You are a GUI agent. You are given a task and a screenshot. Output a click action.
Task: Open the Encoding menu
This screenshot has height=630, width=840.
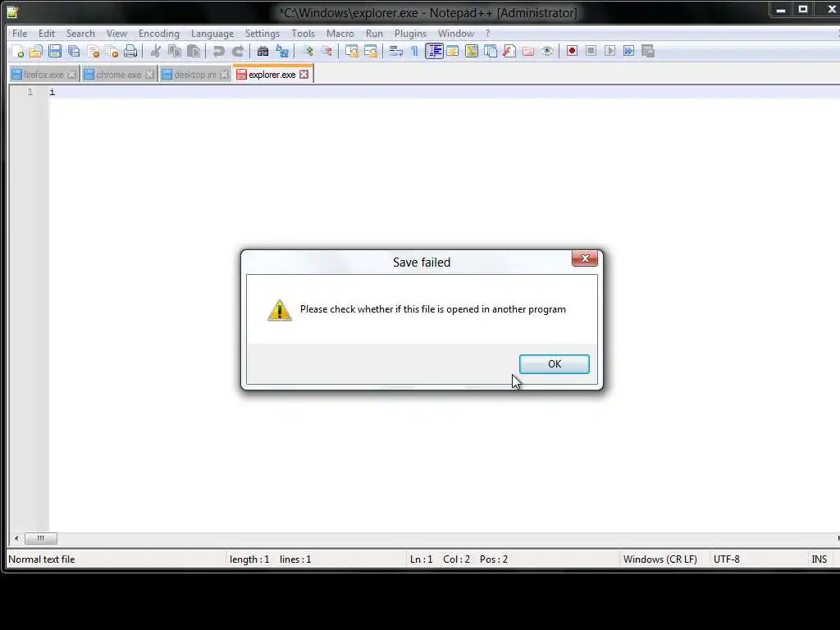(x=159, y=33)
